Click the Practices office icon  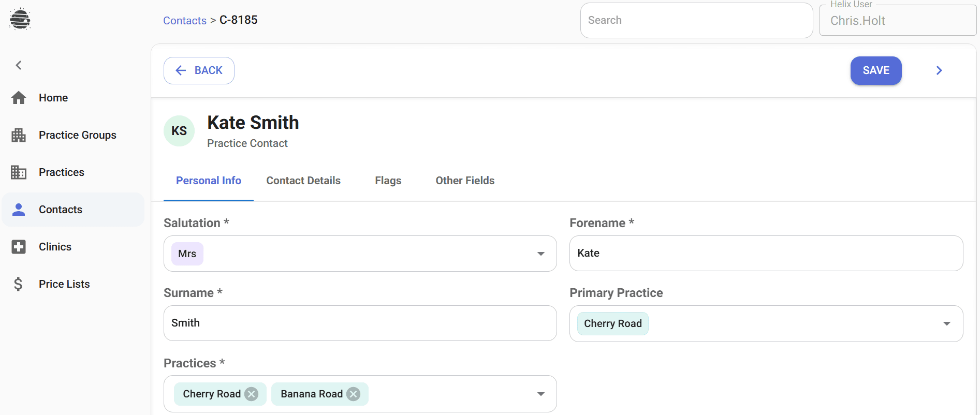point(19,172)
